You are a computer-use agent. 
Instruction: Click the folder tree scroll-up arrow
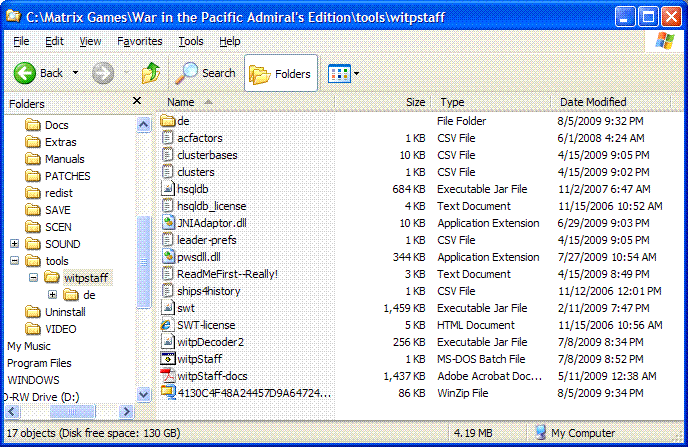point(143,125)
